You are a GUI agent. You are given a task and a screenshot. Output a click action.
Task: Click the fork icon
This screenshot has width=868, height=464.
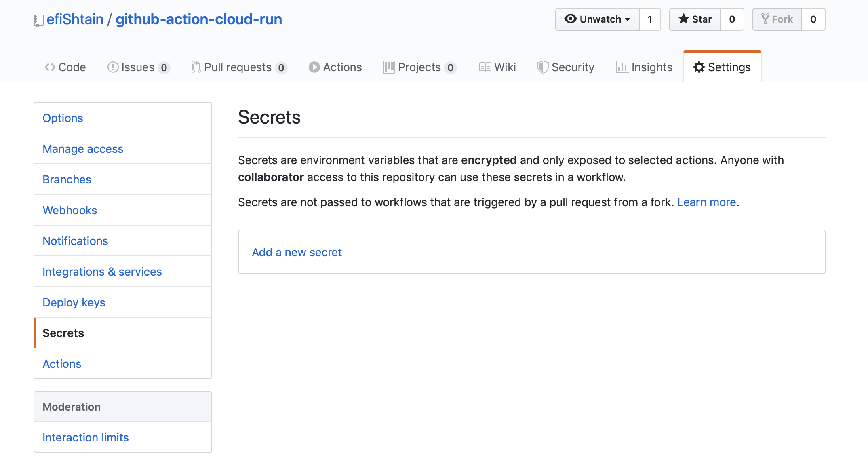coord(765,19)
